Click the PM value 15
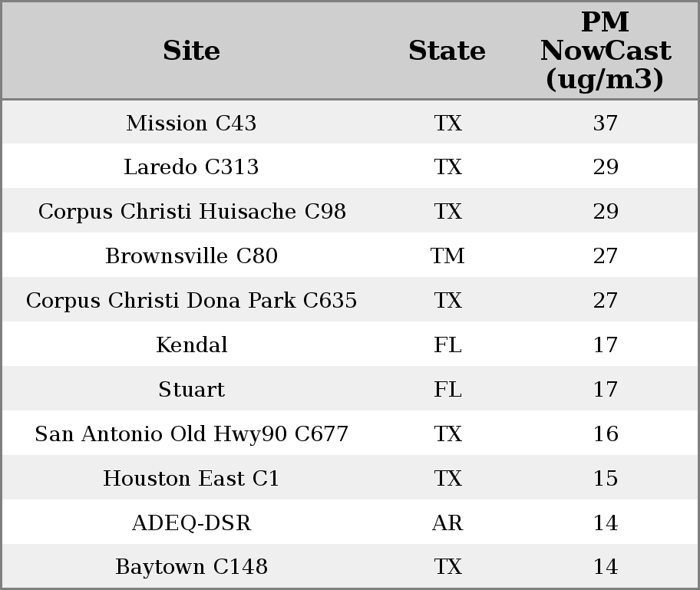 point(605,479)
